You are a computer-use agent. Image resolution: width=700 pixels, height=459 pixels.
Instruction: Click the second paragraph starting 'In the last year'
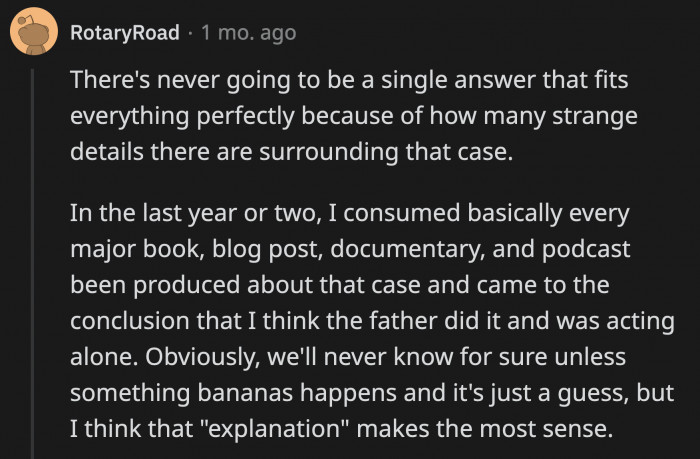click(x=372, y=321)
